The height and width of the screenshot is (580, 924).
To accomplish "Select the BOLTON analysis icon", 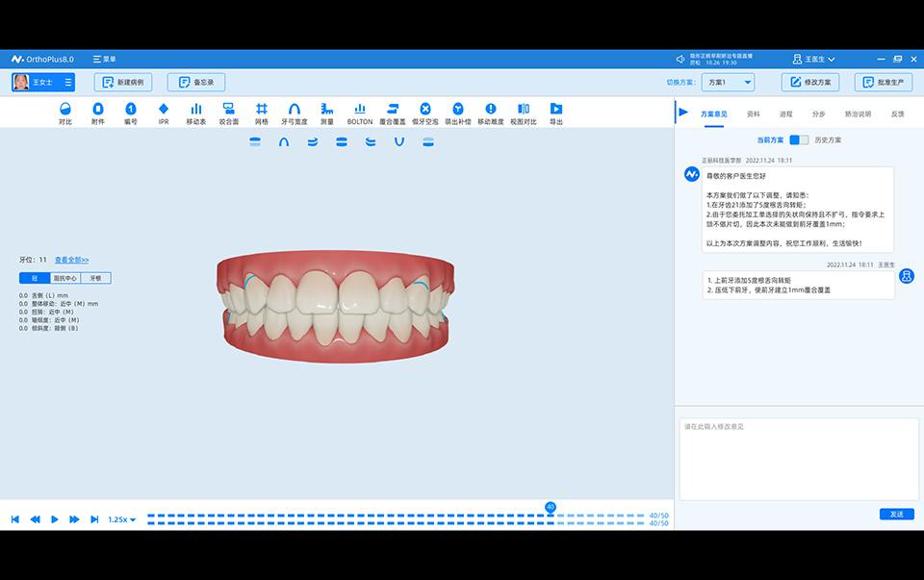I will pos(359,113).
